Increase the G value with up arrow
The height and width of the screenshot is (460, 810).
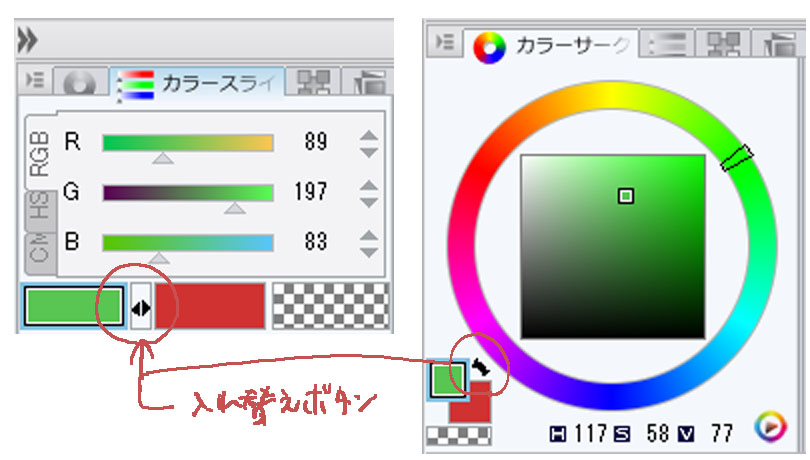point(368,185)
